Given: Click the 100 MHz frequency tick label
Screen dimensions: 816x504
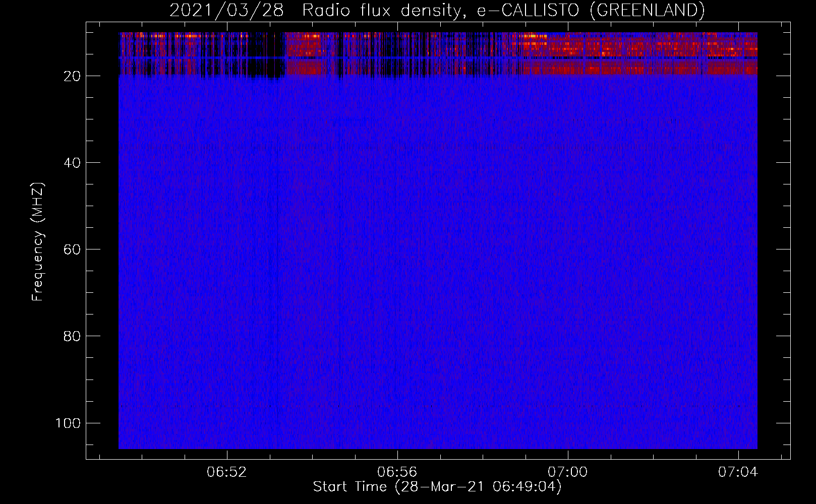Looking at the screenshot, I should [x=68, y=423].
